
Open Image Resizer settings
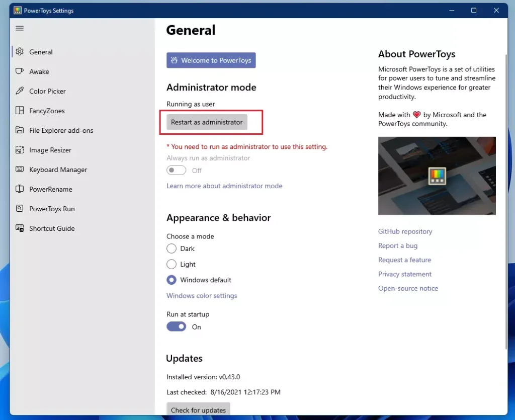click(82, 150)
